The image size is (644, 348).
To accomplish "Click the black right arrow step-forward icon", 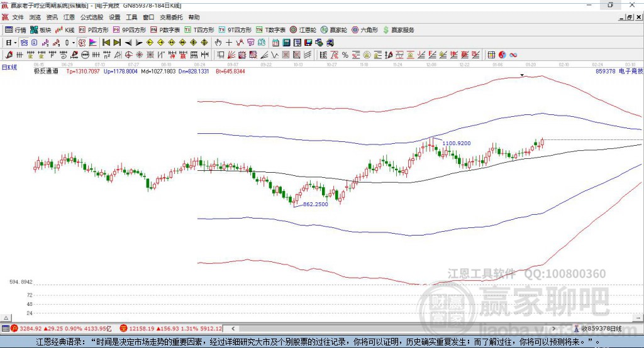I will pos(139,43).
